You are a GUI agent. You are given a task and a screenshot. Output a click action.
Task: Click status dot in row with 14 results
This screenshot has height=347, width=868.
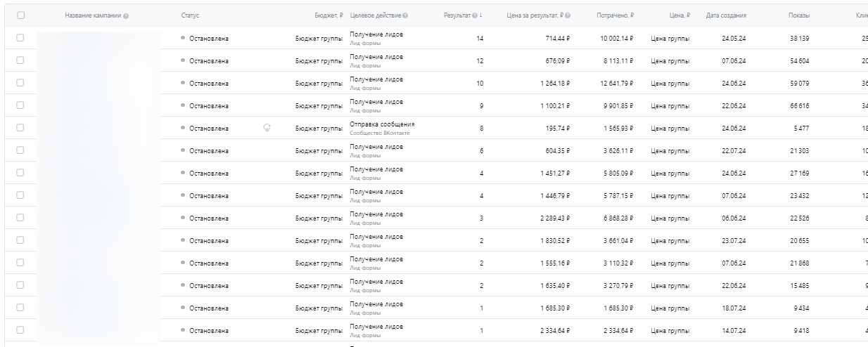183,38
